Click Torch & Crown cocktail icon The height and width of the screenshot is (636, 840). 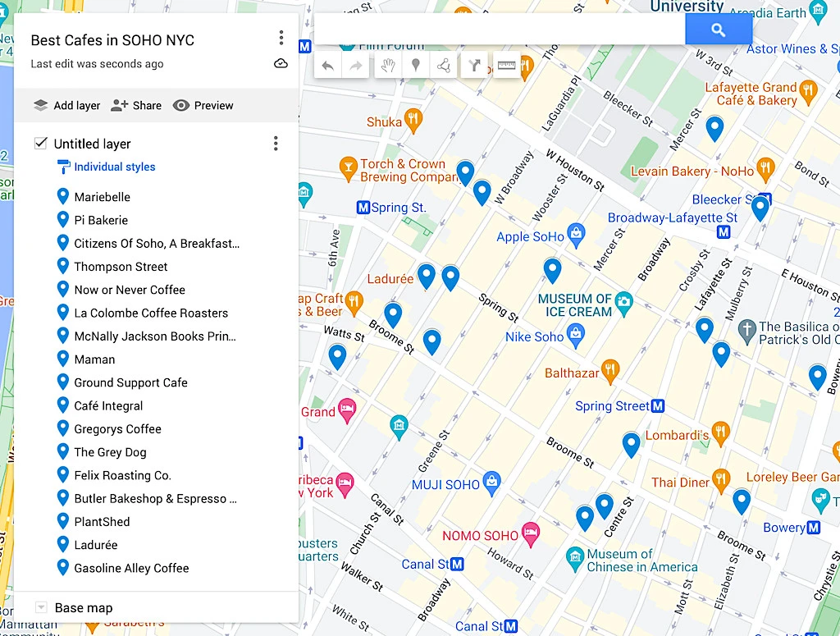point(348,169)
